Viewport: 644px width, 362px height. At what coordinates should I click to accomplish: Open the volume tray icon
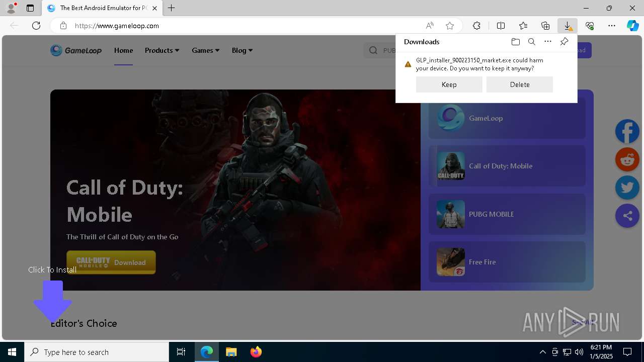coord(579,352)
